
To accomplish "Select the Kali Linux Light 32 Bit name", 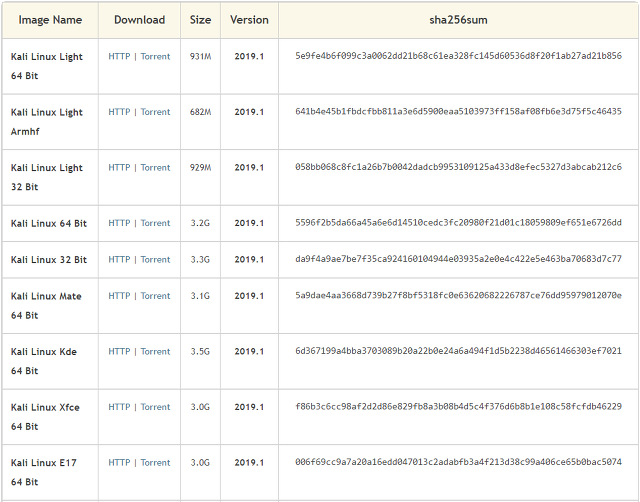I will 47,177.
